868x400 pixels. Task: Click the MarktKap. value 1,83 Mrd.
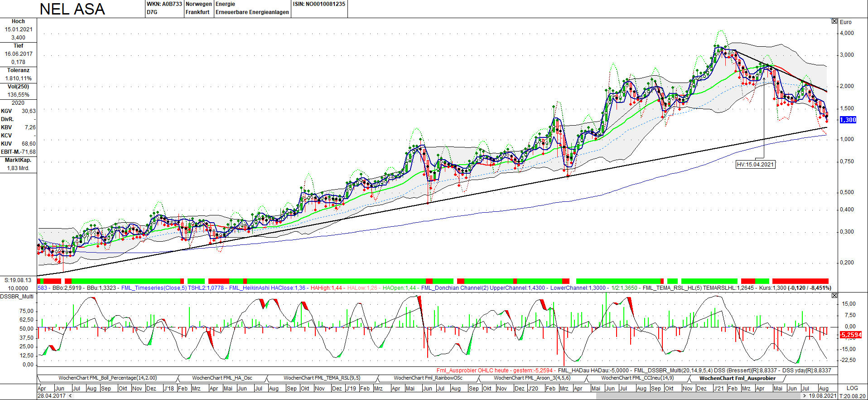pos(19,168)
